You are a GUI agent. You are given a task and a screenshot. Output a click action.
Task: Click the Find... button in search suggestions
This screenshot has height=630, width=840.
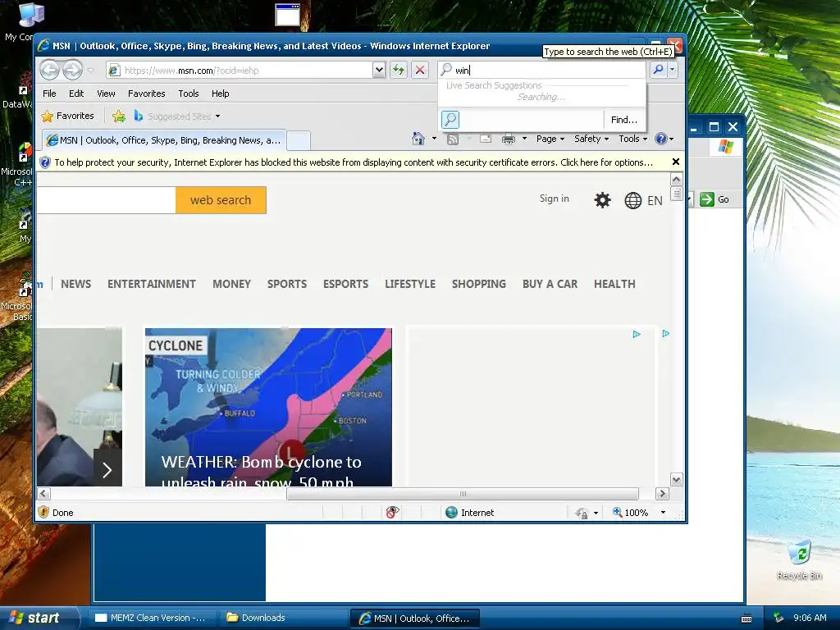tap(624, 120)
